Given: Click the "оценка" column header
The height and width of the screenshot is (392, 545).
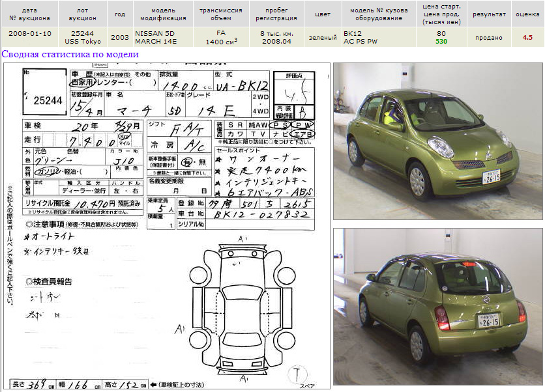Looking at the screenshot, I should point(527,14).
